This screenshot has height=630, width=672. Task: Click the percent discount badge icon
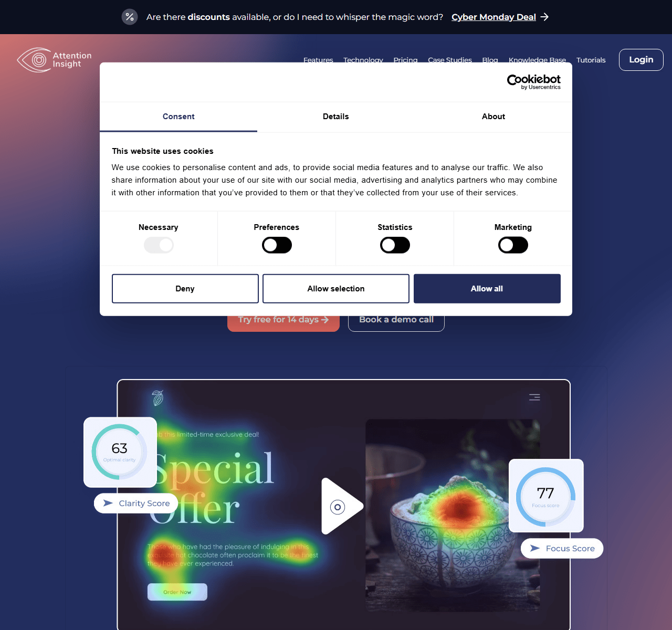tap(130, 17)
